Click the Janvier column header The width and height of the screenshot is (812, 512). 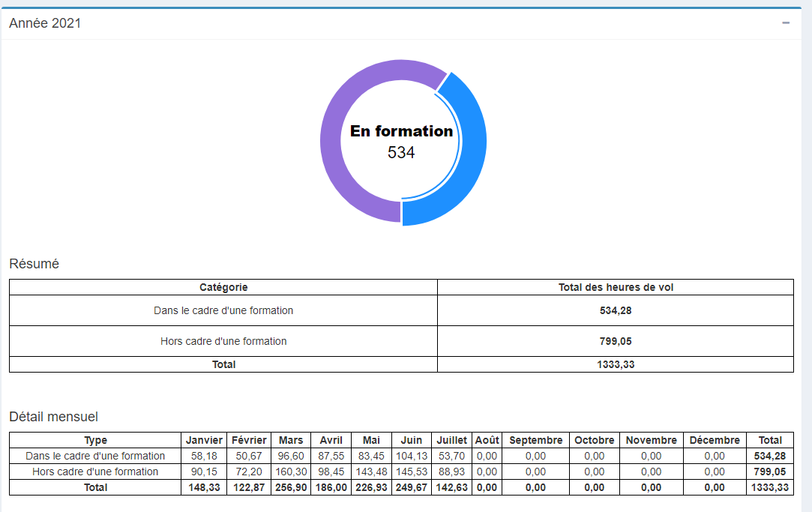pos(204,440)
